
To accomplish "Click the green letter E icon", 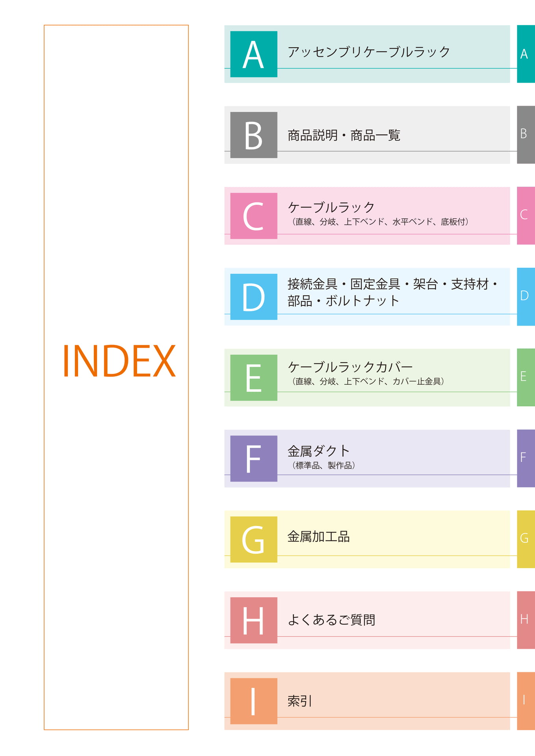I will click(x=254, y=378).
